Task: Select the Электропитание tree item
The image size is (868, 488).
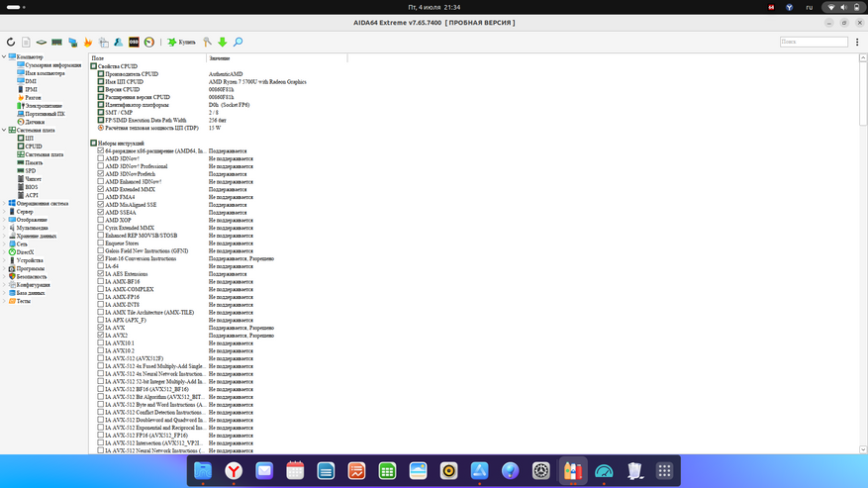Action: click(44, 106)
